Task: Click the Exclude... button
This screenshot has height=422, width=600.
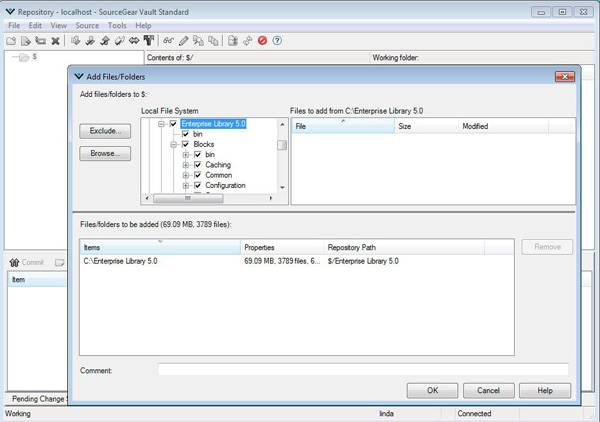Action: click(105, 131)
